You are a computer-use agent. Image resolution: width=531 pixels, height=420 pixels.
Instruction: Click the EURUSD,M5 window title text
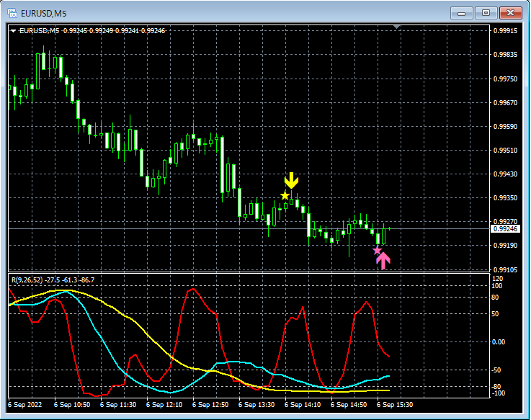pyautogui.click(x=44, y=14)
